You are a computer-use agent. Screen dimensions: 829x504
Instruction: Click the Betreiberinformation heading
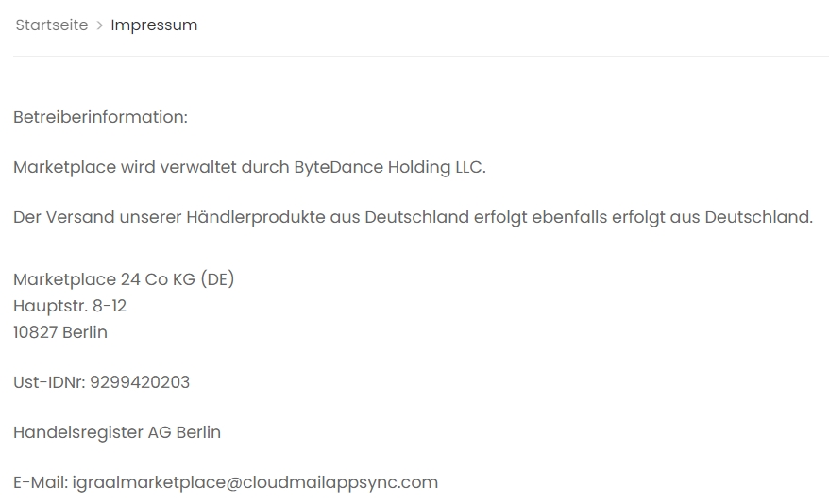[100, 117]
